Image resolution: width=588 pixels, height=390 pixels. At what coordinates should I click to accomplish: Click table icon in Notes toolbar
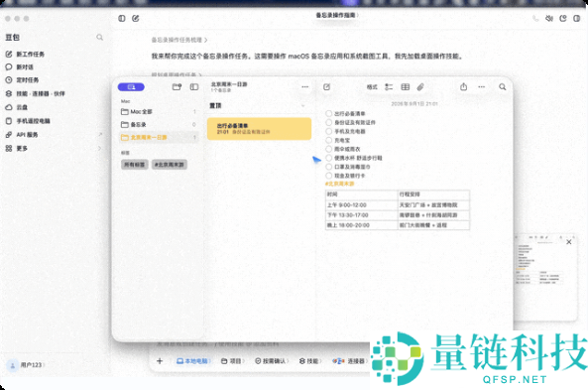pyautogui.click(x=405, y=87)
